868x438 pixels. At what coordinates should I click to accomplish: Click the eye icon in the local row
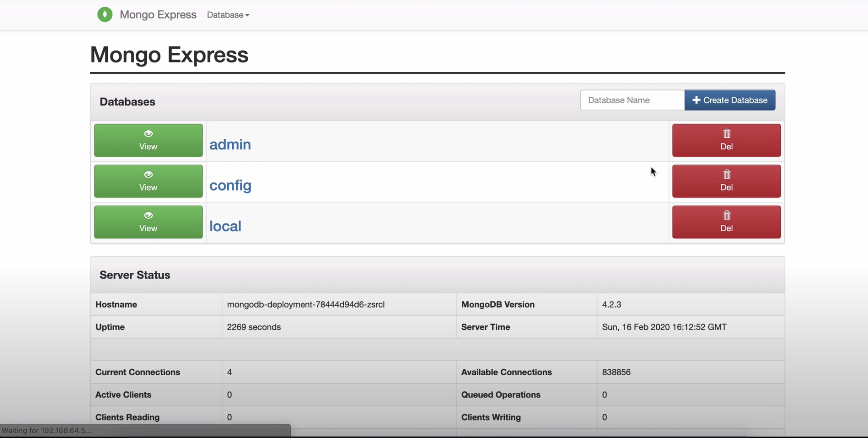(x=148, y=215)
